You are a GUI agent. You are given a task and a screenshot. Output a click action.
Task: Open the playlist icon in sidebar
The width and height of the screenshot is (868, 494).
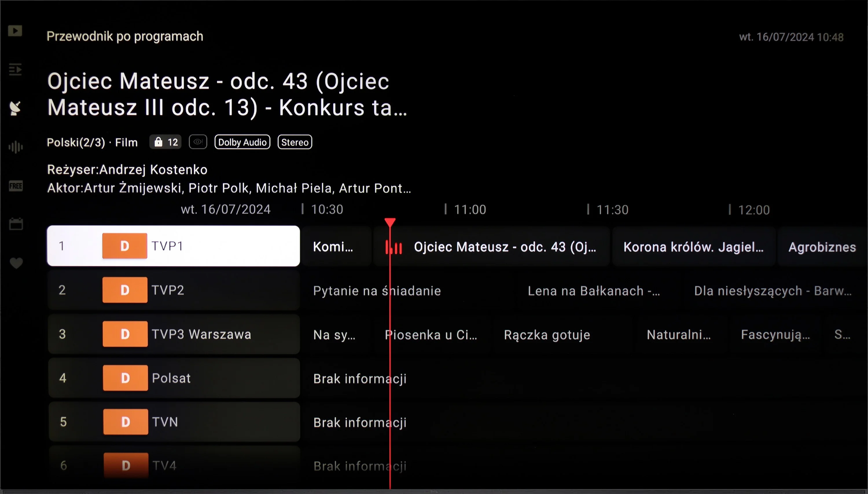(15, 69)
